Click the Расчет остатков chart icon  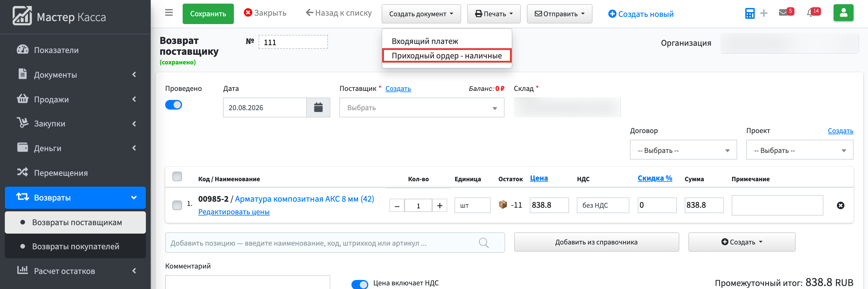[x=23, y=270]
